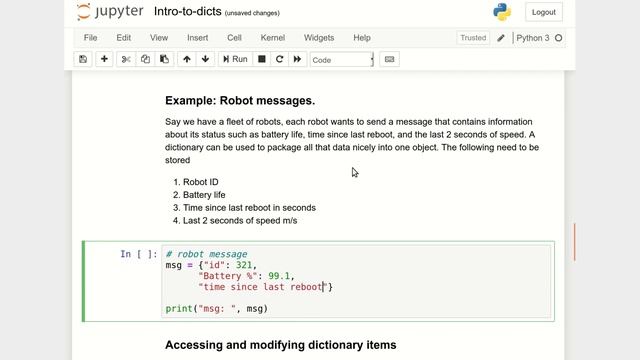640x360 pixels.
Task: Run the current cell
Action: 235,59
